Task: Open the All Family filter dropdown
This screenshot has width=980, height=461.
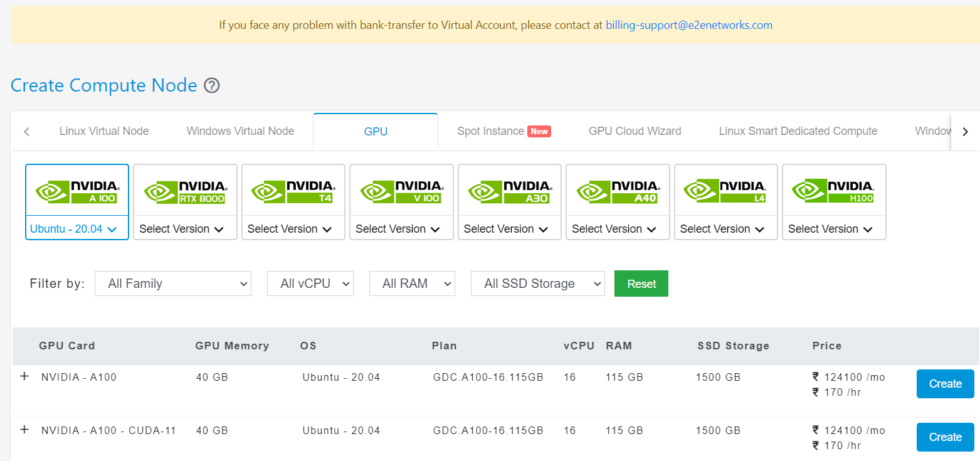Action: tap(173, 283)
